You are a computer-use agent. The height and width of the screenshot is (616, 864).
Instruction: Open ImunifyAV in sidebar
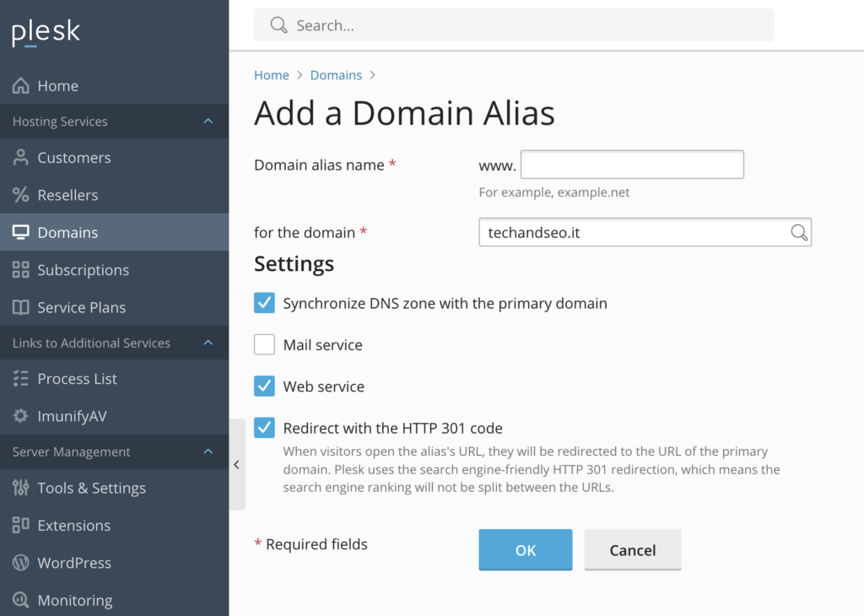(x=114, y=416)
